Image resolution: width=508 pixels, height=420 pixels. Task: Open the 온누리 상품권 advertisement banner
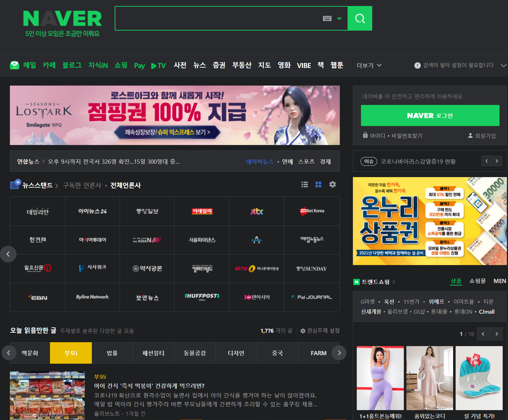tap(430, 221)
